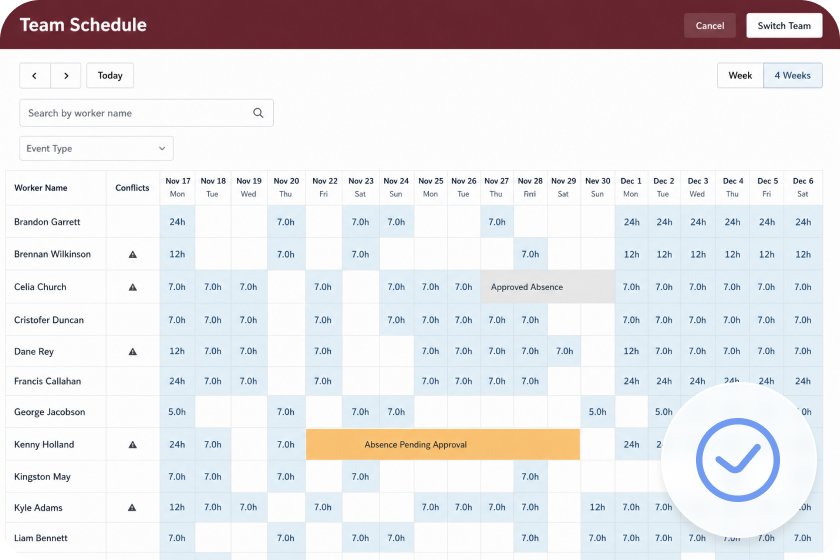Select Dane Rey's 7.0h shift on Nov 29

[x=564, y=351]
